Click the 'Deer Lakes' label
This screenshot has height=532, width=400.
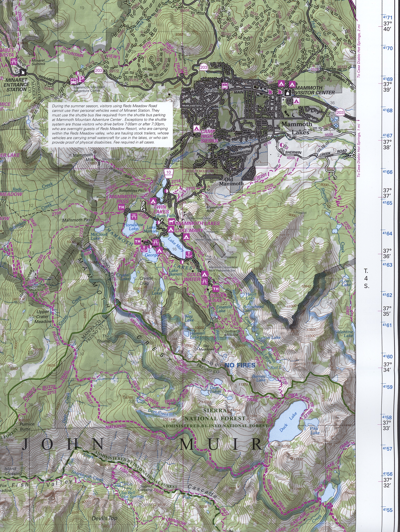(215, 389)
